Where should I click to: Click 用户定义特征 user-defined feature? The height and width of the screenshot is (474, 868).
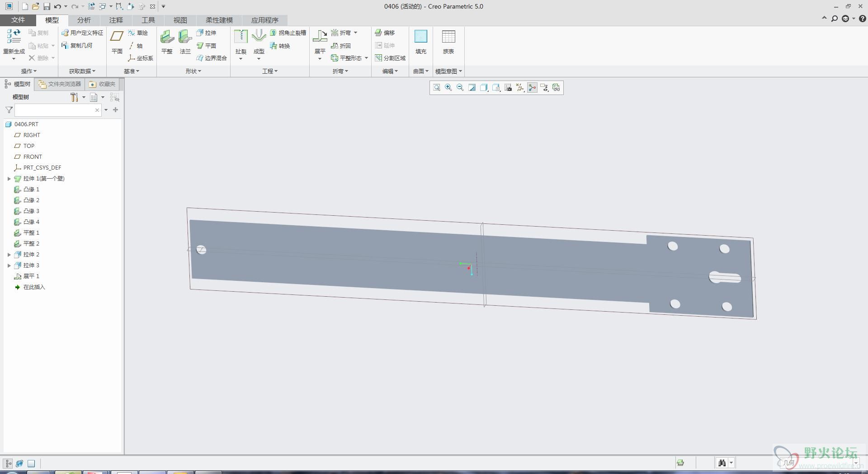click(x=82, y=33)
